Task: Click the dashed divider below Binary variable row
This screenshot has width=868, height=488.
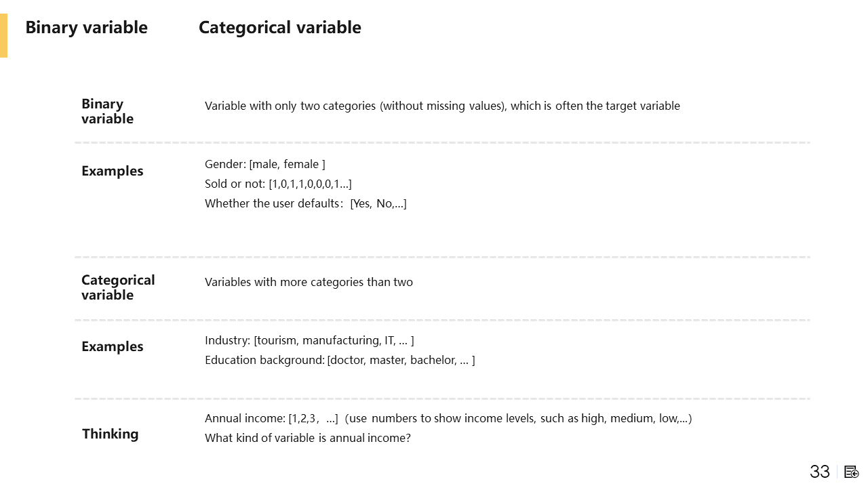Action: [442, 143]
